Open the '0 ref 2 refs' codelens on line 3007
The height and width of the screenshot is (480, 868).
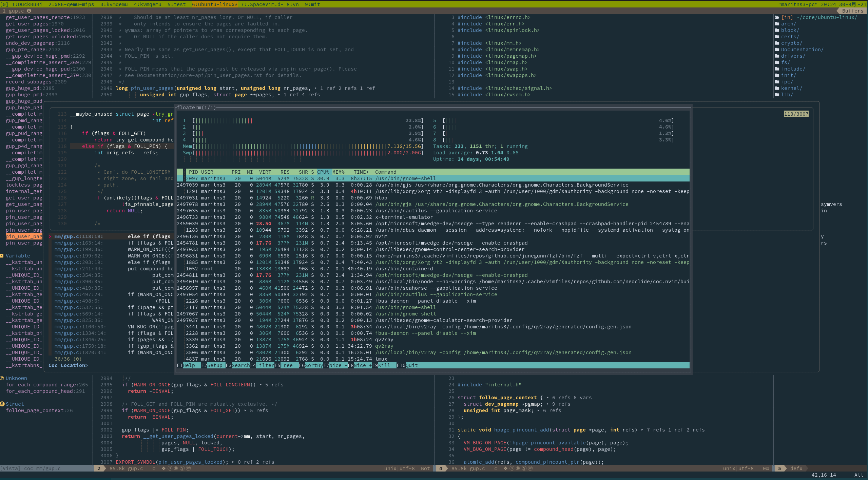pyautogui.click(x=256, y=462)
